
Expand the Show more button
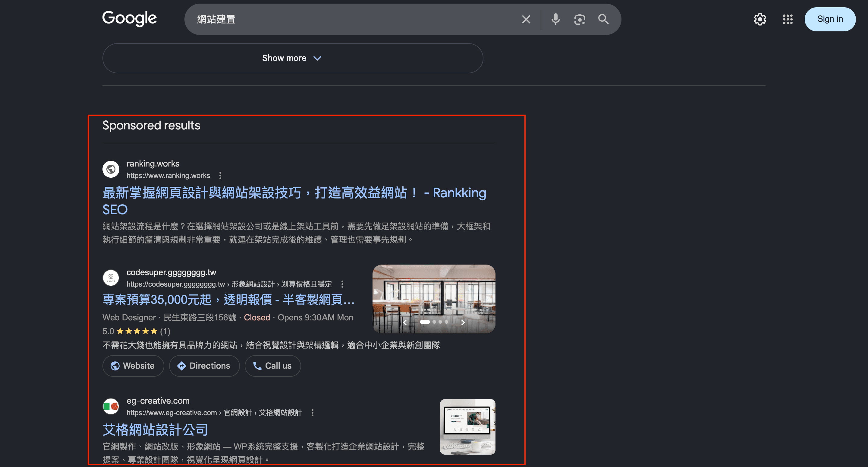292,58
